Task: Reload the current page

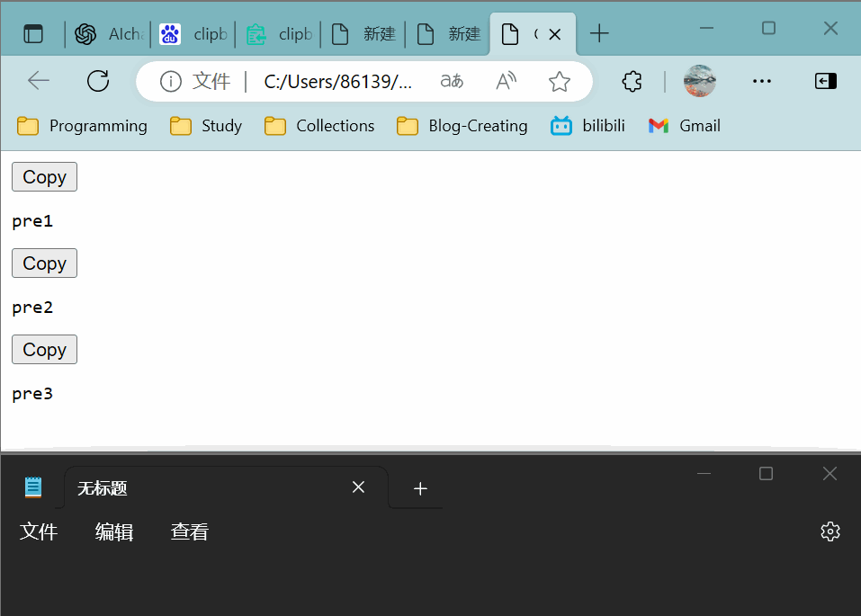Action: click(x=97, y=81)
